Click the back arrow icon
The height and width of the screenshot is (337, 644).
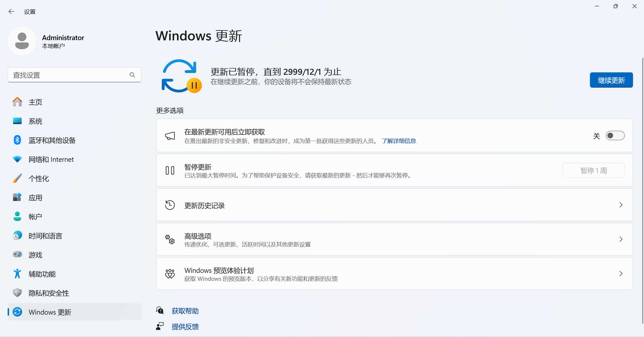pyautogui.click(x=11, y=11)
